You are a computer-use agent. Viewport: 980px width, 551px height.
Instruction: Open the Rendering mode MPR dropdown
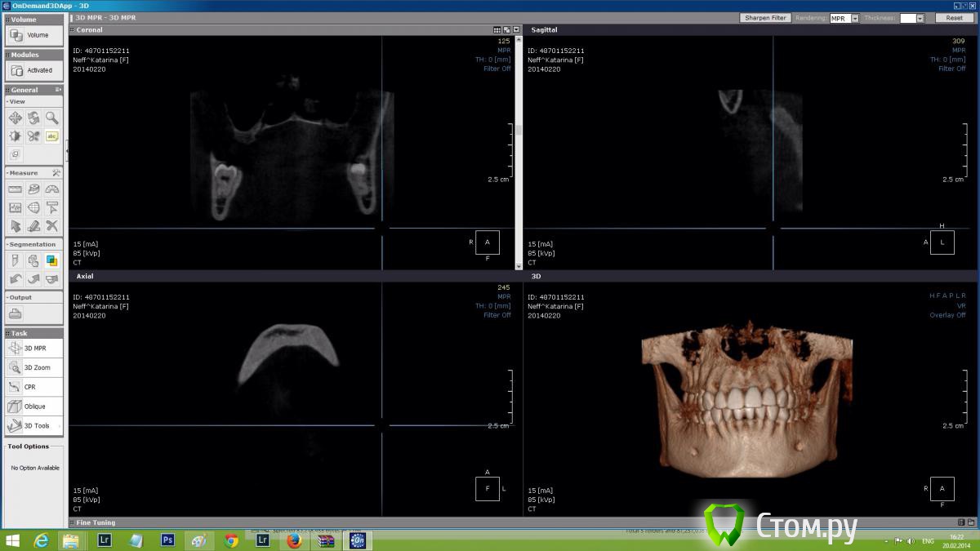854,18
